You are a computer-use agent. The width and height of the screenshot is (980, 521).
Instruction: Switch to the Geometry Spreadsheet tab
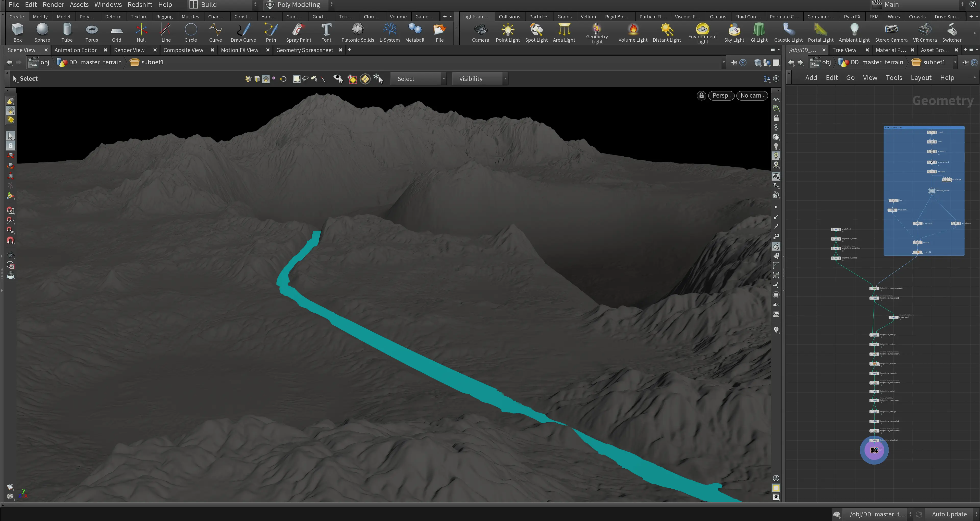[304, 50]
